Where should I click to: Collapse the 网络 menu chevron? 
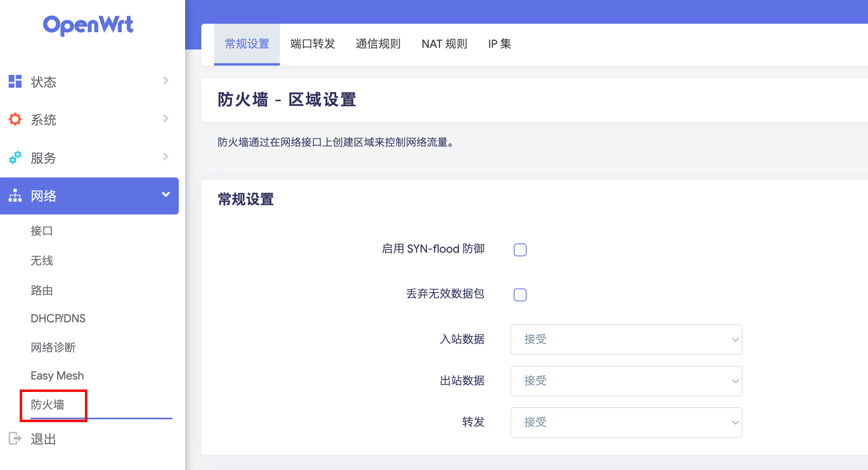click(x=165, y=195)
